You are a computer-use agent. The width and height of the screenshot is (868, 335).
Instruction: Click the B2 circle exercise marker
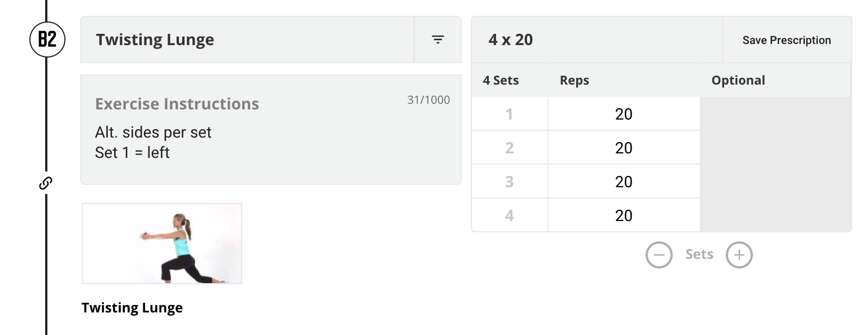point(47,39)
